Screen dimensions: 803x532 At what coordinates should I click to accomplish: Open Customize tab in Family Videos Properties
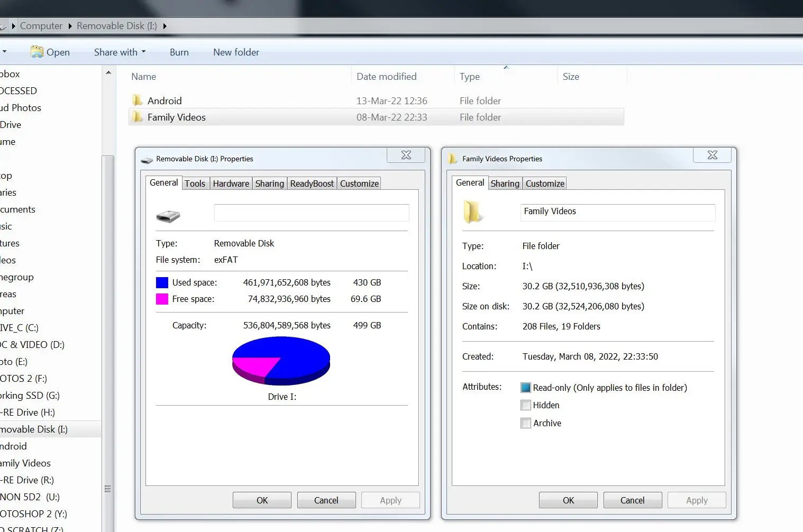click(545, 184)
